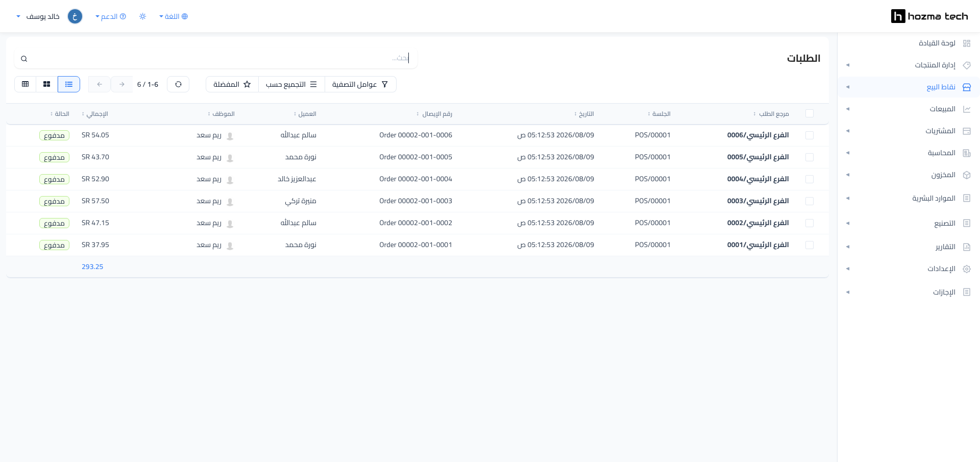Viewport: 980px width, 462px height.
Task: Click the المبيعات chart icon
Action: pyautogui.click(x=966, y=109)
